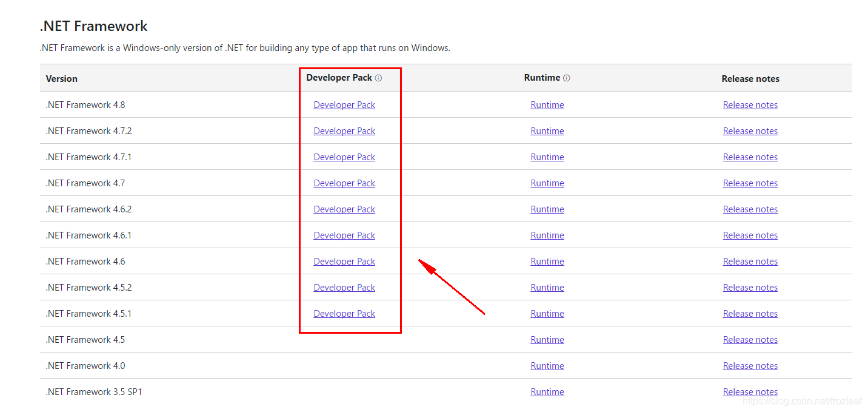The height and width of the screenshot is (412, 868).
Task: View Release notes for .NET Framework 4.0
Action: tap(750, 366)
